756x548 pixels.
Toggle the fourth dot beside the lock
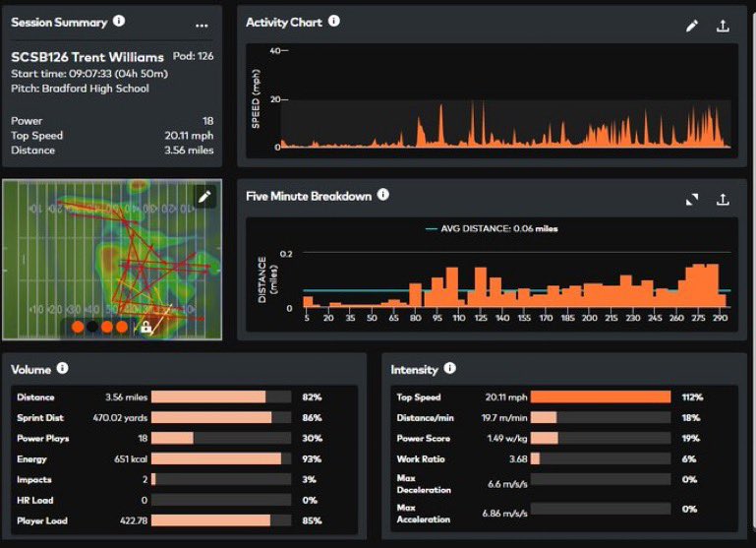point(122,327)
